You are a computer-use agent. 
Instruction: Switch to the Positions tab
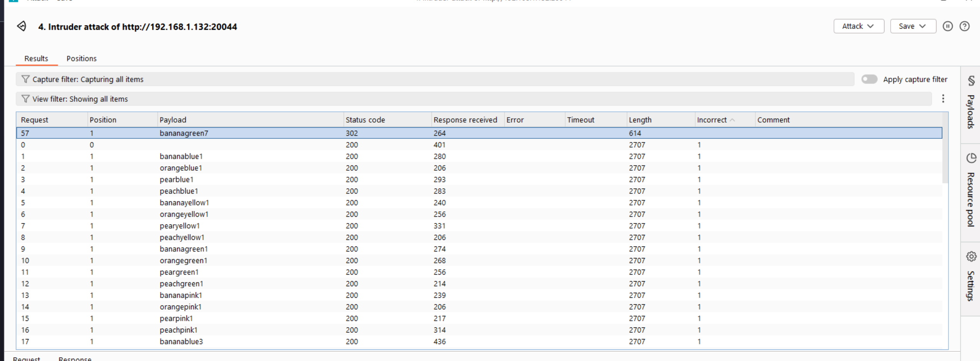(81, 59)
